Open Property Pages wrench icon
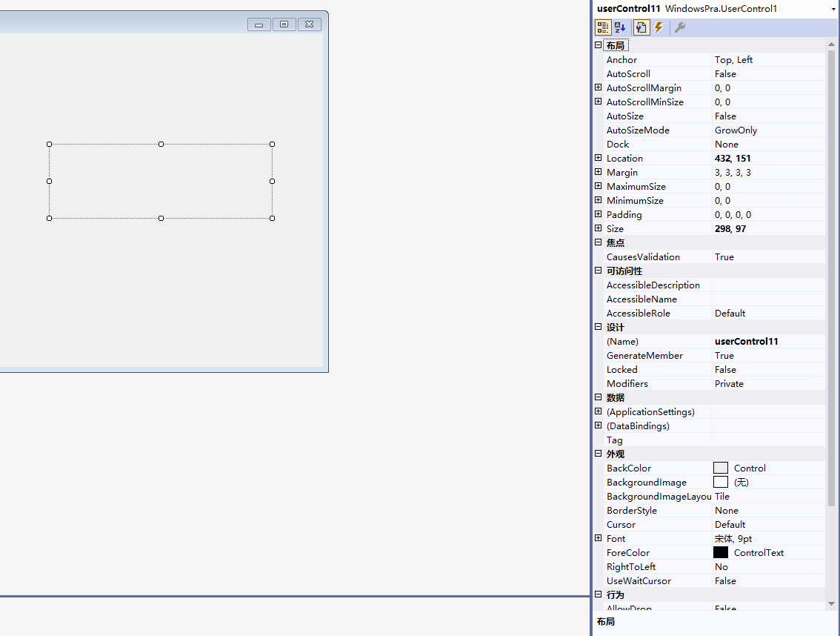The width and height of the screenshot is (840, 636). 679,27
